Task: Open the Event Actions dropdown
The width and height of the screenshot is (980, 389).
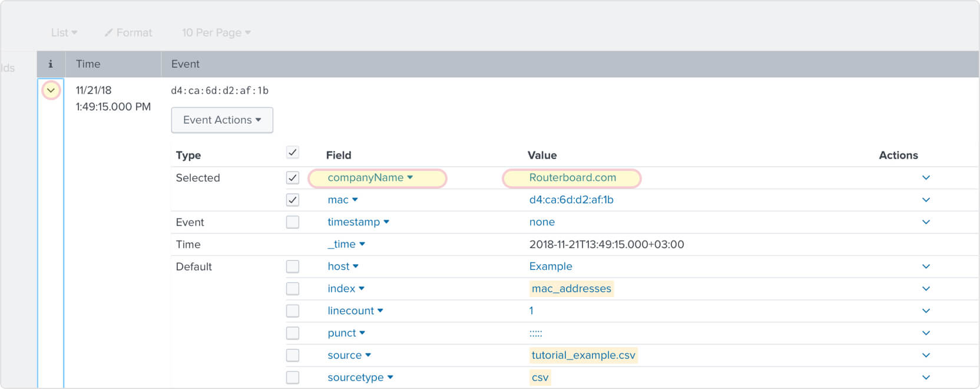Action: tap(222, 120)
